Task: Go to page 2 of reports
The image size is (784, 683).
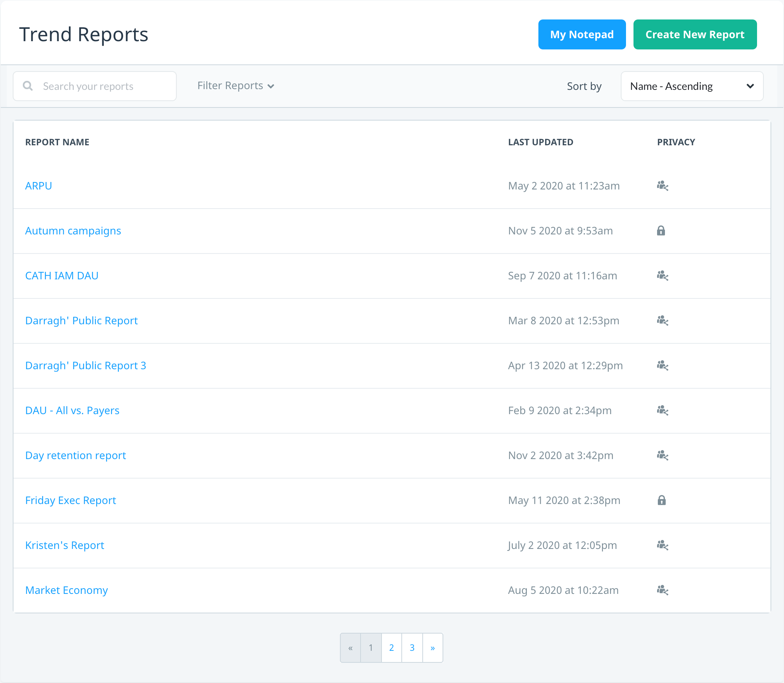Action: (x=391, y=647)
